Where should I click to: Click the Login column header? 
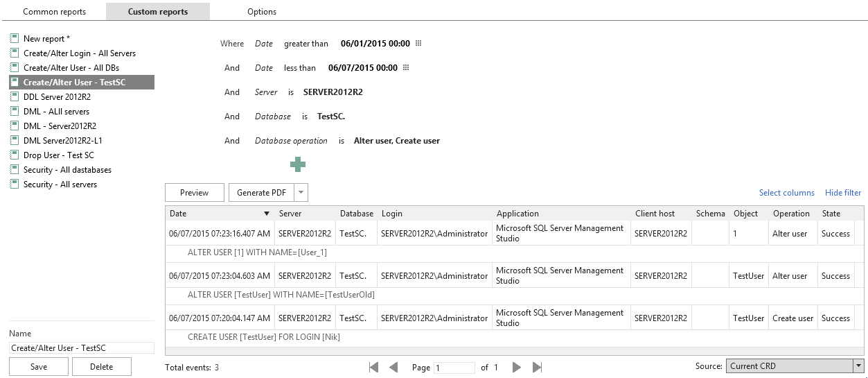[435, 214]
